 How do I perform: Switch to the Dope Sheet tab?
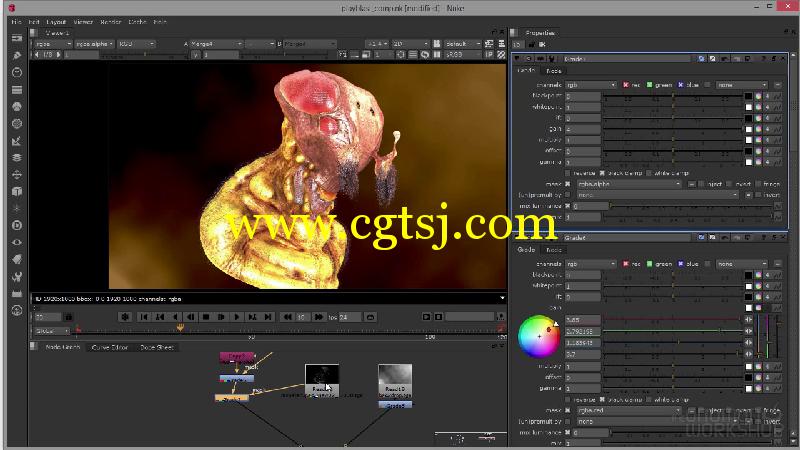click(157, 347)
